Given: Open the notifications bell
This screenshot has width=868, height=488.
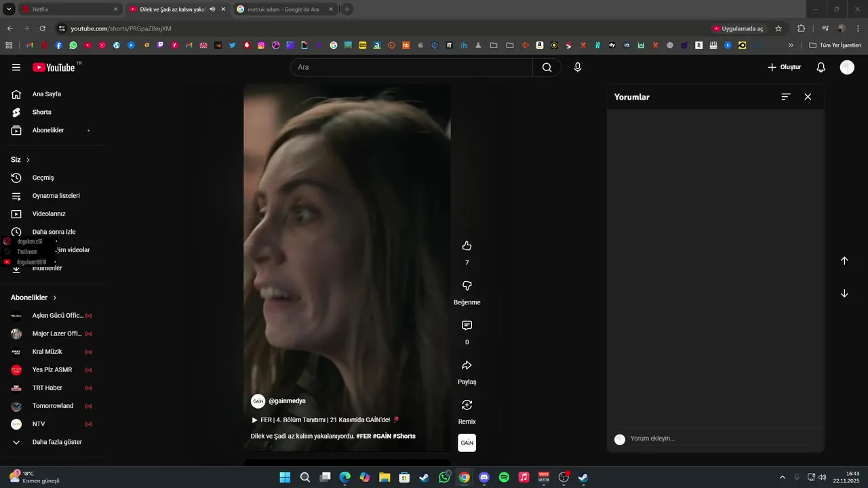Looking at the screenshot, I should click(821, 67).
